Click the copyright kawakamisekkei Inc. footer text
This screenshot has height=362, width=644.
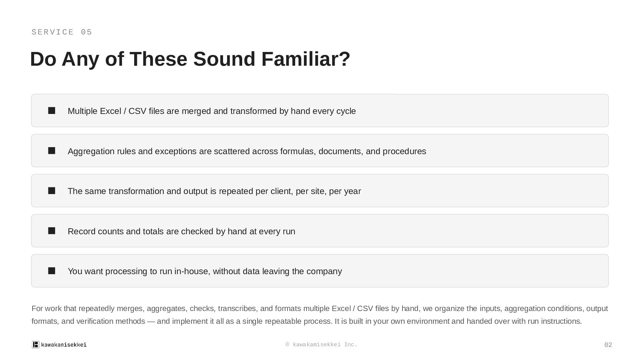pos(322,345)
